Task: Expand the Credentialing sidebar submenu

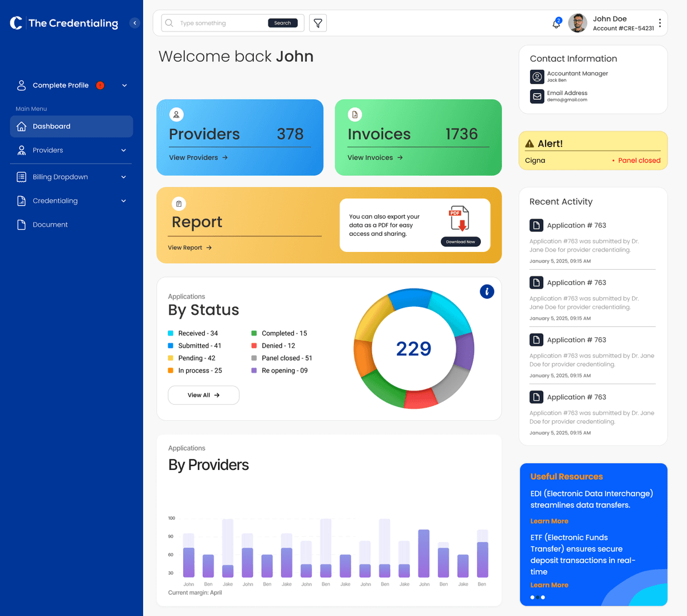Action: [x=124, y=201]
